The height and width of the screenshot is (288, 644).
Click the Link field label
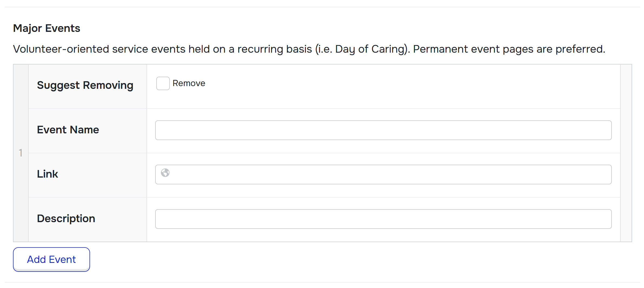coord(47,174)
